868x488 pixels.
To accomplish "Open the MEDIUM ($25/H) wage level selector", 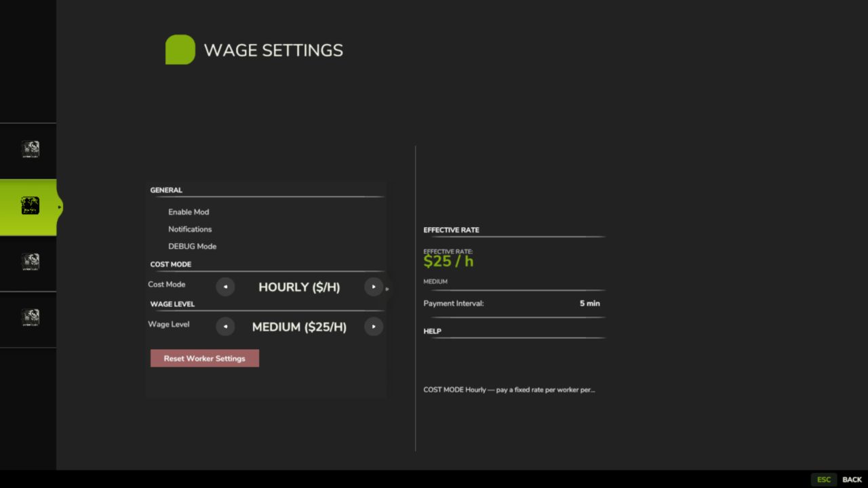I will tap(299, 327).
